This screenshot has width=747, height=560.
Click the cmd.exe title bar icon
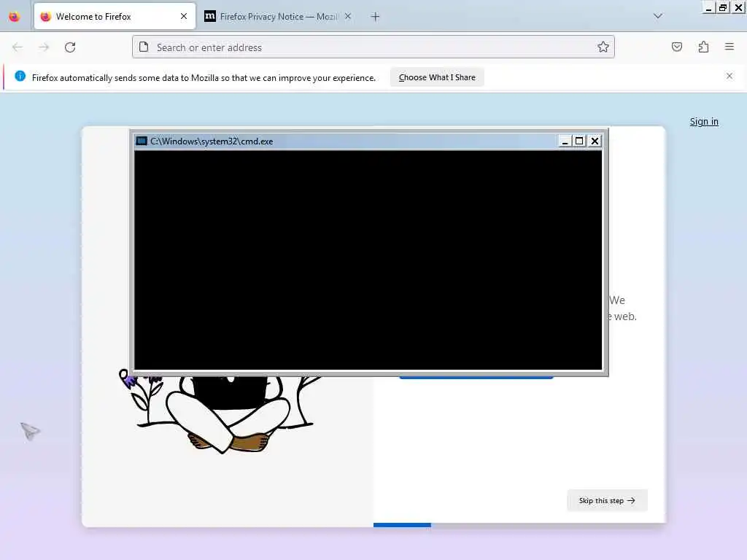[x=142, y=141]
